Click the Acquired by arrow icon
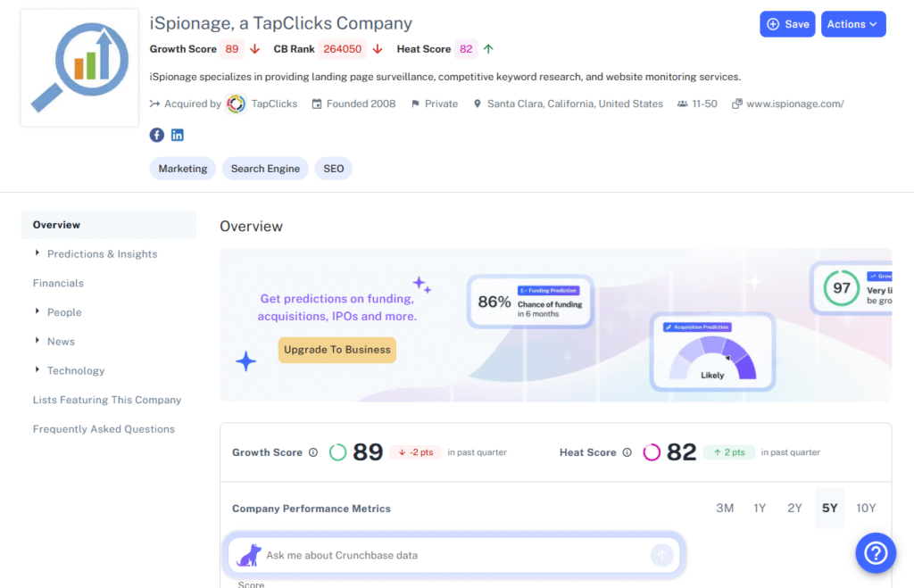 154,104
